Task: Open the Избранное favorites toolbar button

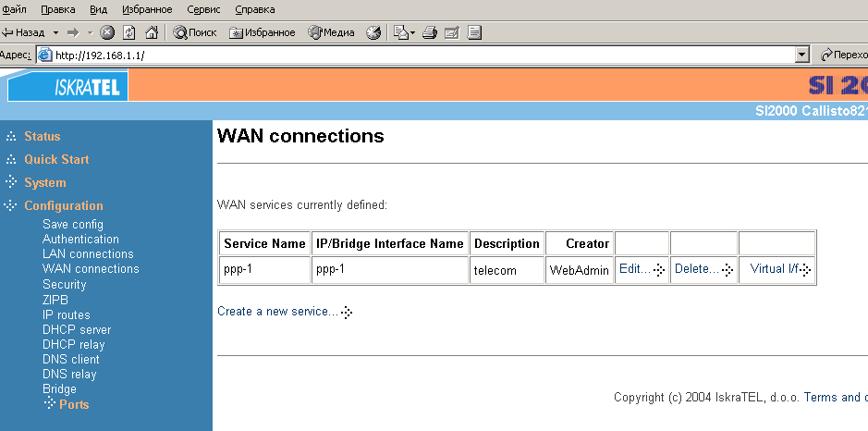Action: coord(263,32)
